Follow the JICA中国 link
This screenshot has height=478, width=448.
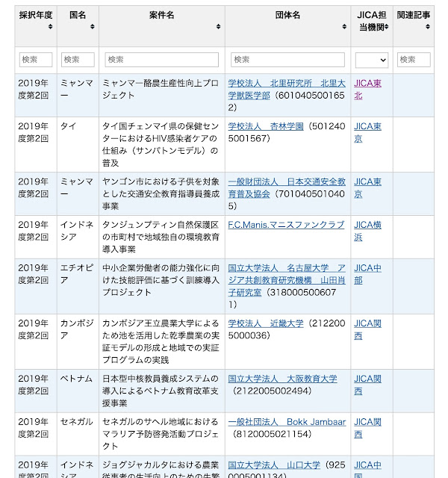point(367,469)
